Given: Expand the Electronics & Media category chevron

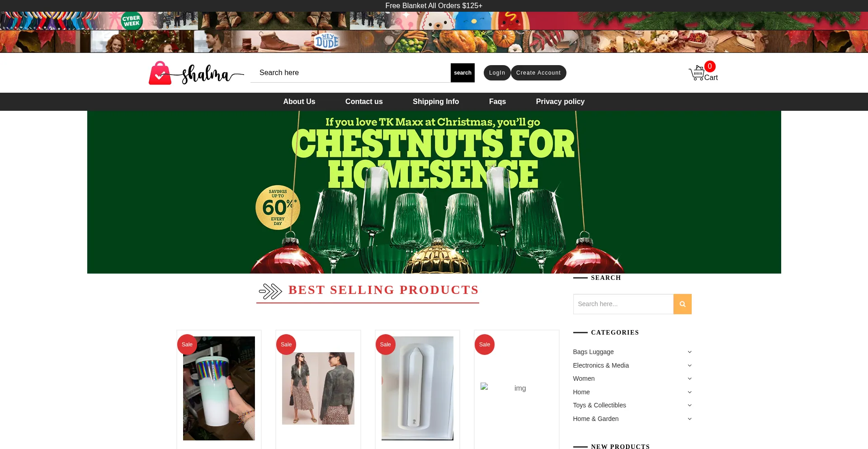Looking at the screenshot, I should 689,365.
